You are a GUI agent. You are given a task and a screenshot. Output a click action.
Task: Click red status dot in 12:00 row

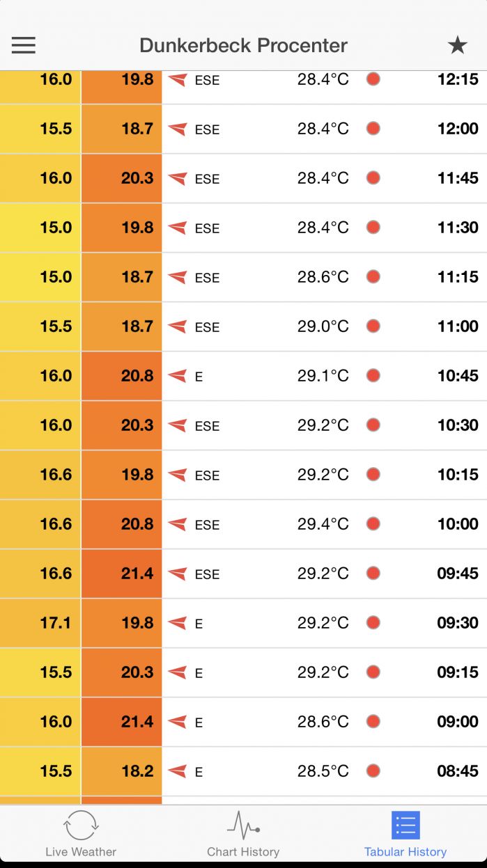(373, 129)
